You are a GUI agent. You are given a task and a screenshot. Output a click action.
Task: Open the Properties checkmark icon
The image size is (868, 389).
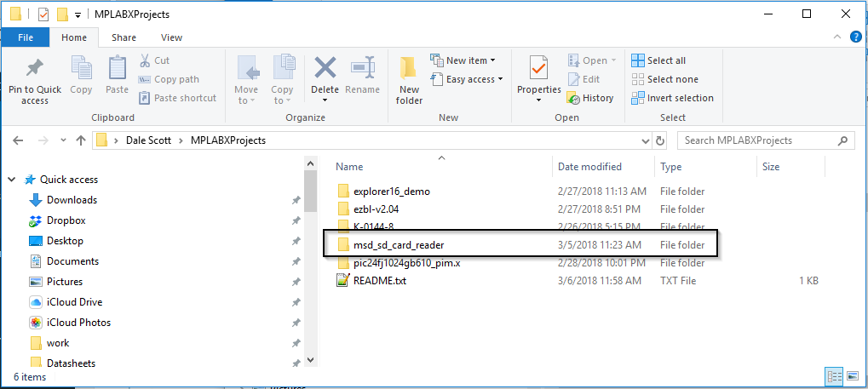[x=538, y=68]
